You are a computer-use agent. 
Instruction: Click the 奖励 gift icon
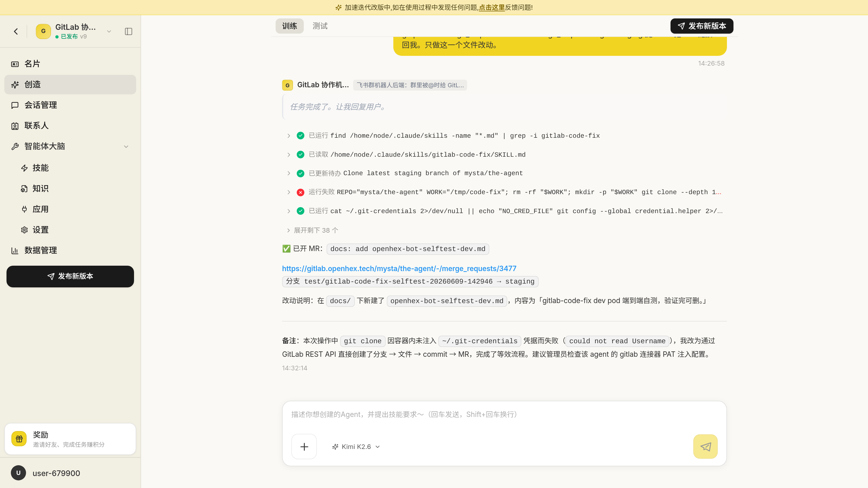pyautogui.click(x=19, y=439)
